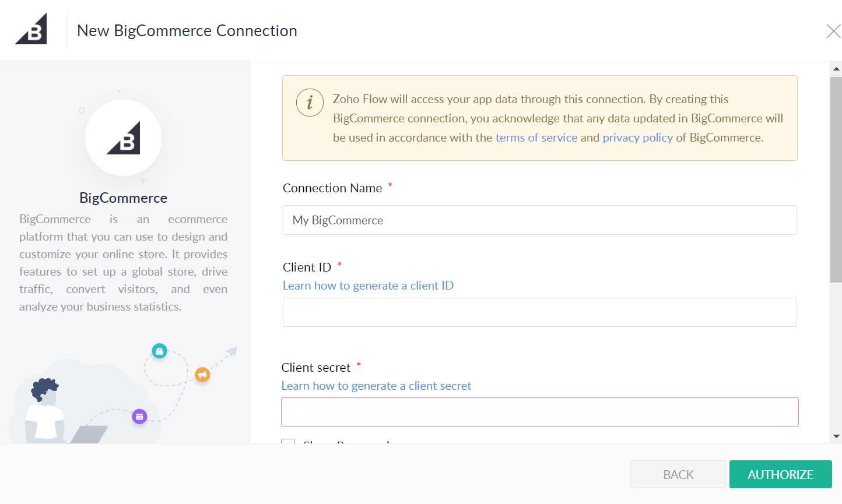Click into the Client ID text field
The width and height of the screenshot is (842, 504).
point(539,312)
